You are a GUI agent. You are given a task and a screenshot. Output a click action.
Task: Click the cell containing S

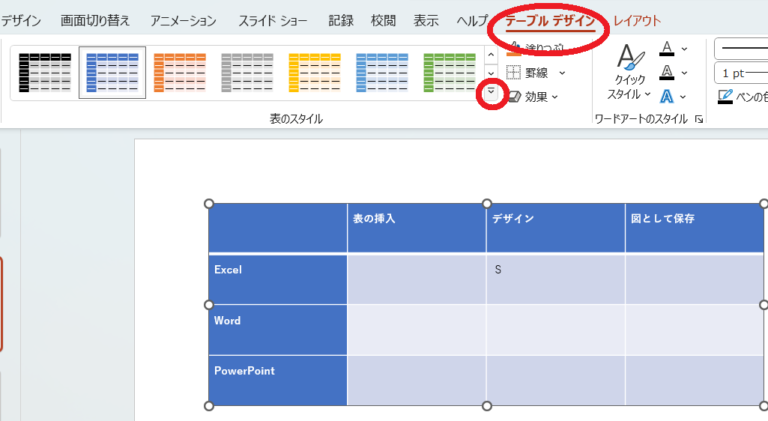(556, 280)
